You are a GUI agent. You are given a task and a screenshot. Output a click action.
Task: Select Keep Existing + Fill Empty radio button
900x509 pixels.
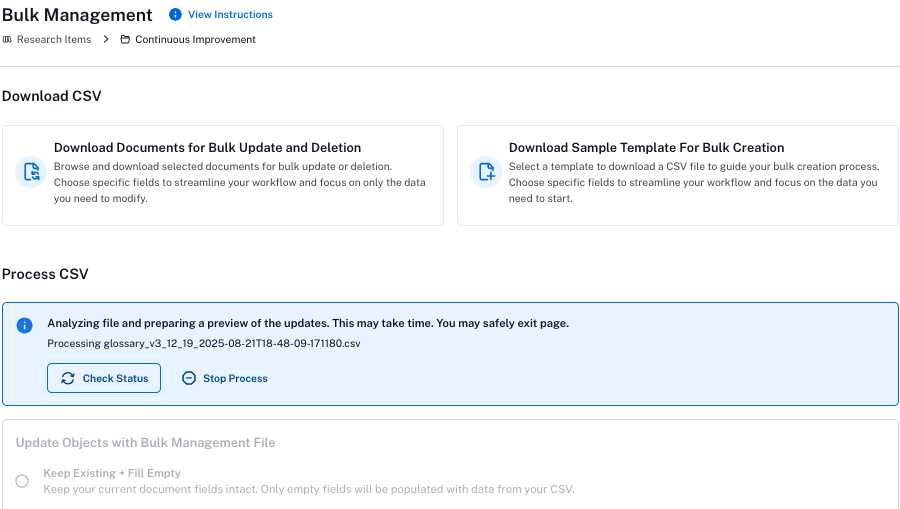22,481
